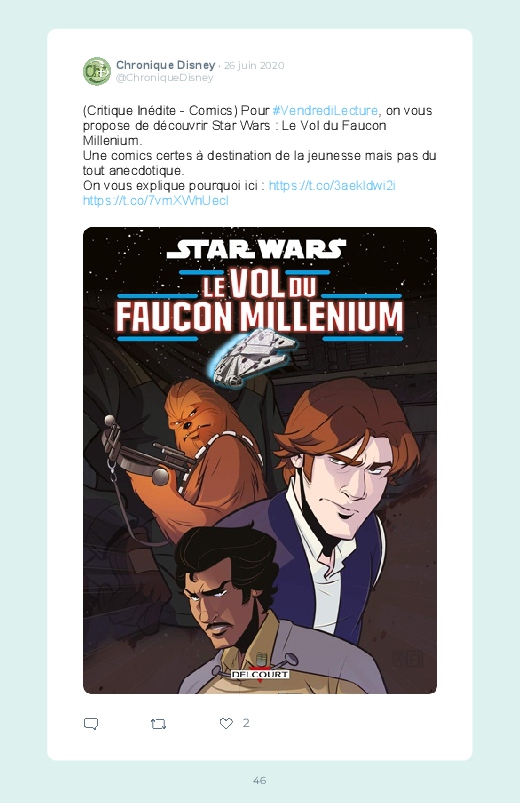Click the Chronique Disney profile avatar

97,71
